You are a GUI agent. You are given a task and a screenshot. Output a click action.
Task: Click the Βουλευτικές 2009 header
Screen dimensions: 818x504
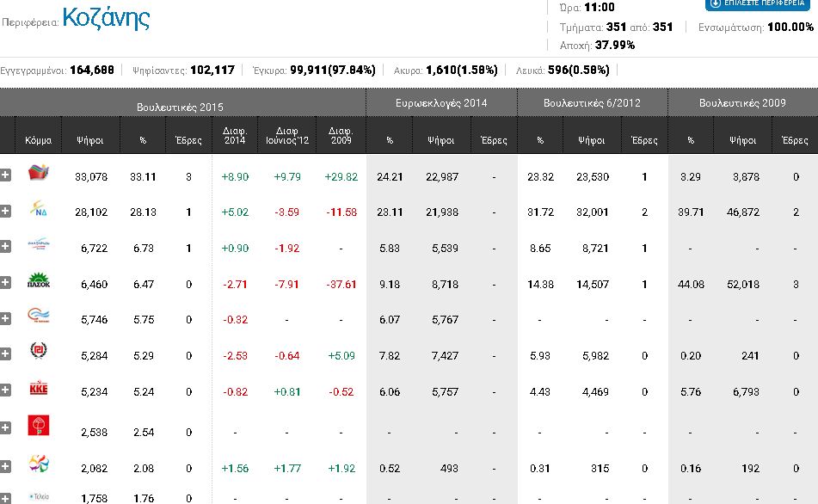742,103
